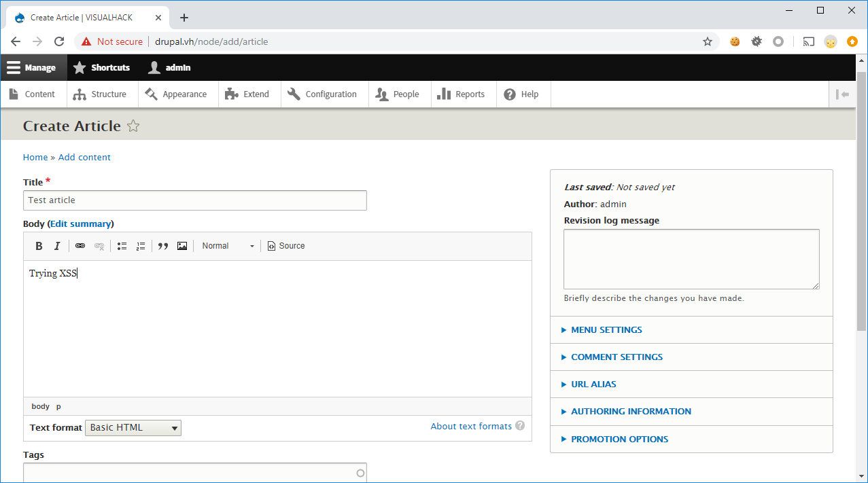Expand the URL Alias section
Viewport: 868px width, 483px height.
[593, 384]
